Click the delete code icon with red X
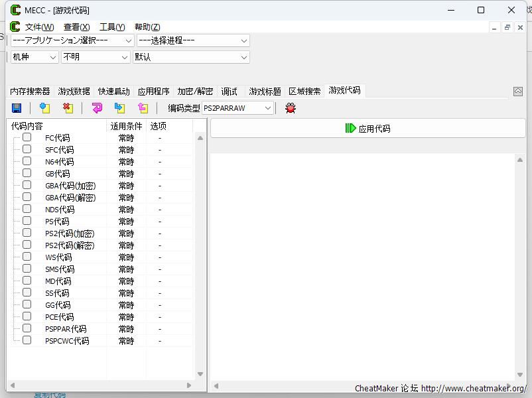Viewport: 532px width, 398px height. point(67,108)
